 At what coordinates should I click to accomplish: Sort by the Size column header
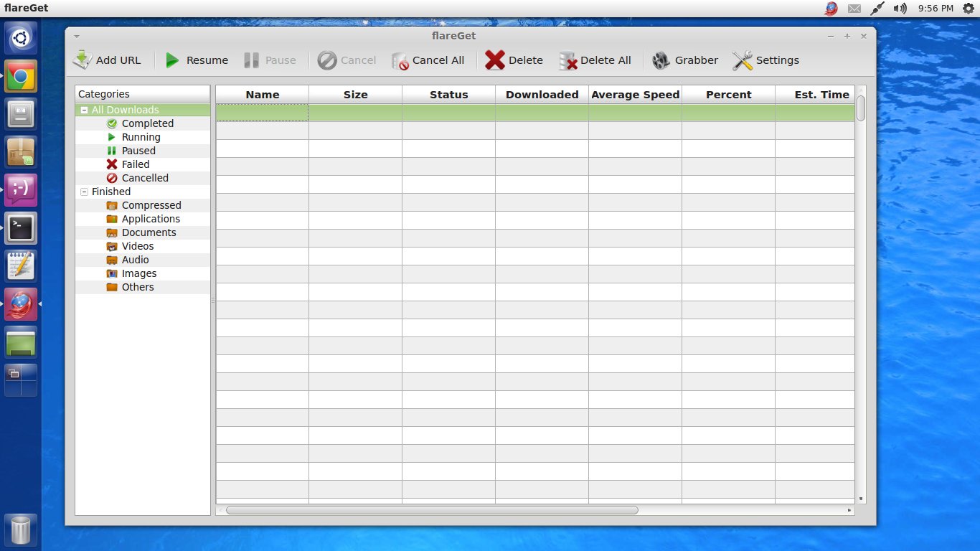[x=356, y=95]
